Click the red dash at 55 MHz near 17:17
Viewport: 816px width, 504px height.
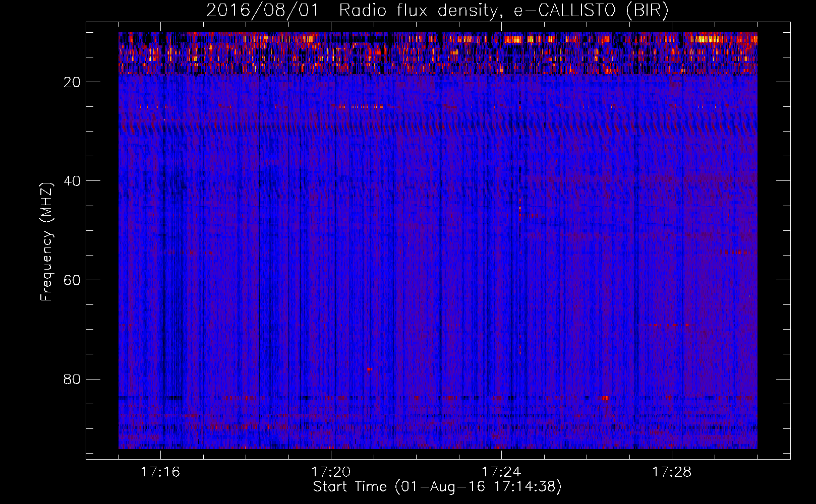tap(197, 252)
